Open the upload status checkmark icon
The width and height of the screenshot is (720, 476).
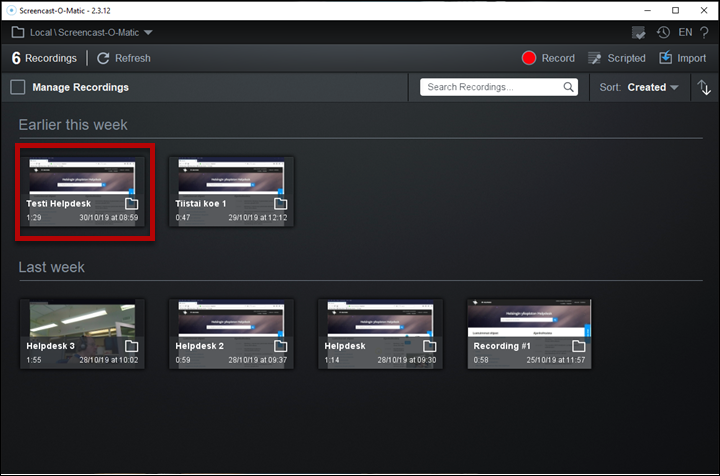[x=638, y=33]
